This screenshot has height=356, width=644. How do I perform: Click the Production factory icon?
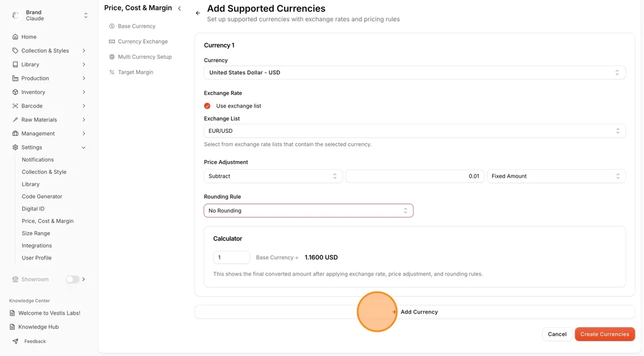(x=15, y=78)
